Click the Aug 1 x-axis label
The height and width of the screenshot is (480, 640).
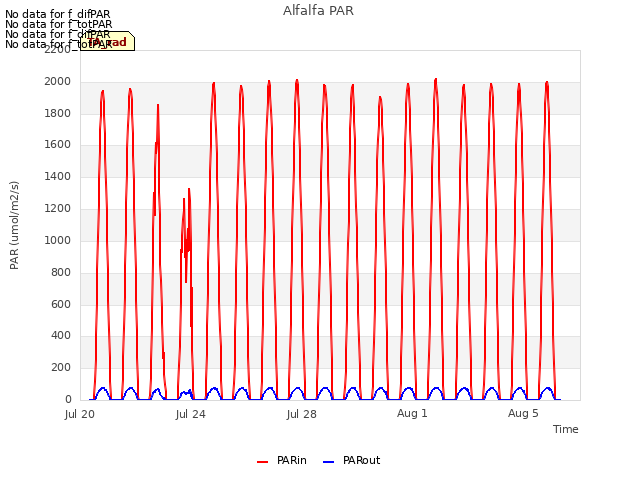(x=412, y=413)
